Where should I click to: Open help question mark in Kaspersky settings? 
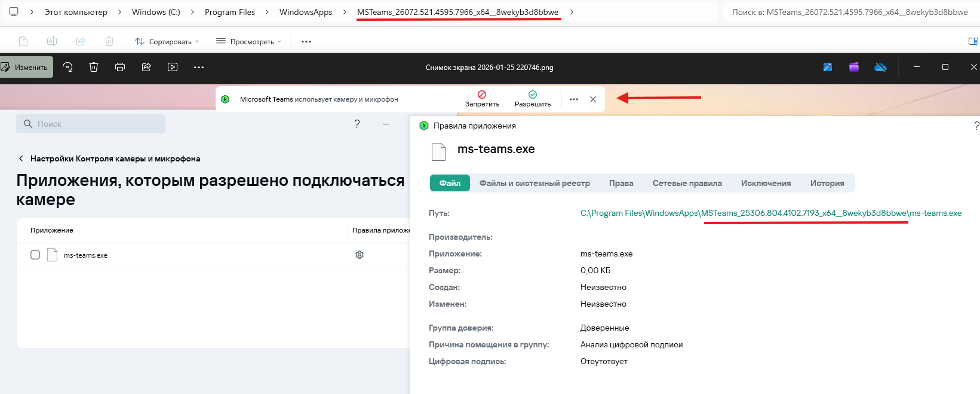[357, 124]
